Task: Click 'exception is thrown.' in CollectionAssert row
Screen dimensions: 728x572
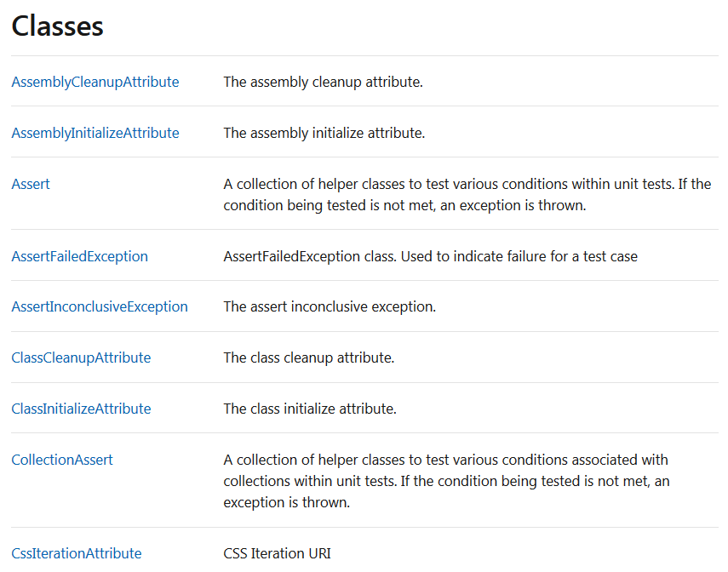Action: coord(286,502)
